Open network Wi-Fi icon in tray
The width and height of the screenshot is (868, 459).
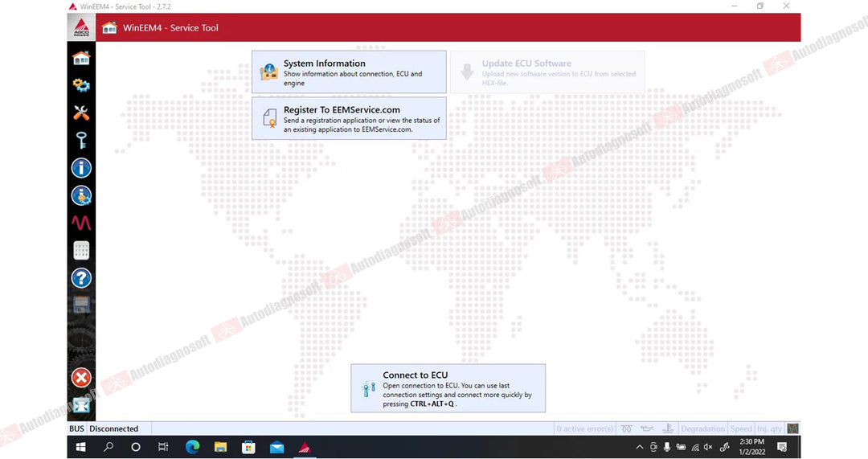tap(695, 447)
